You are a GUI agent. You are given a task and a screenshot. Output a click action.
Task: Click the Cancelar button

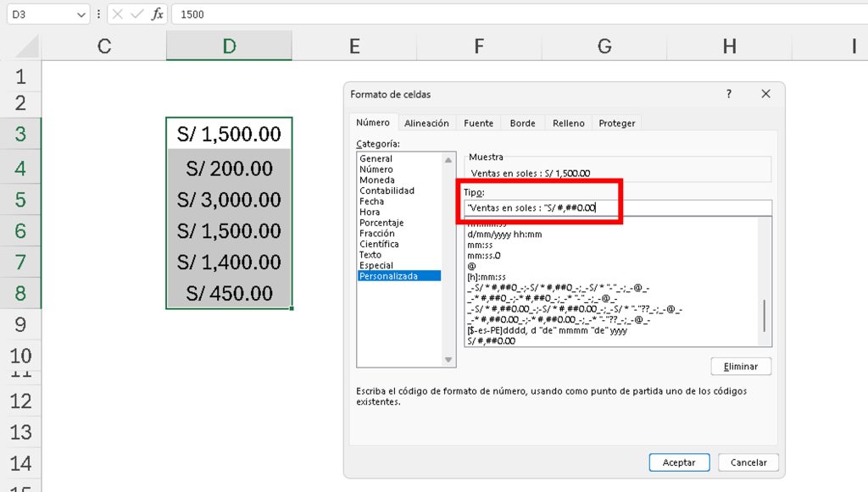(748, 462)
